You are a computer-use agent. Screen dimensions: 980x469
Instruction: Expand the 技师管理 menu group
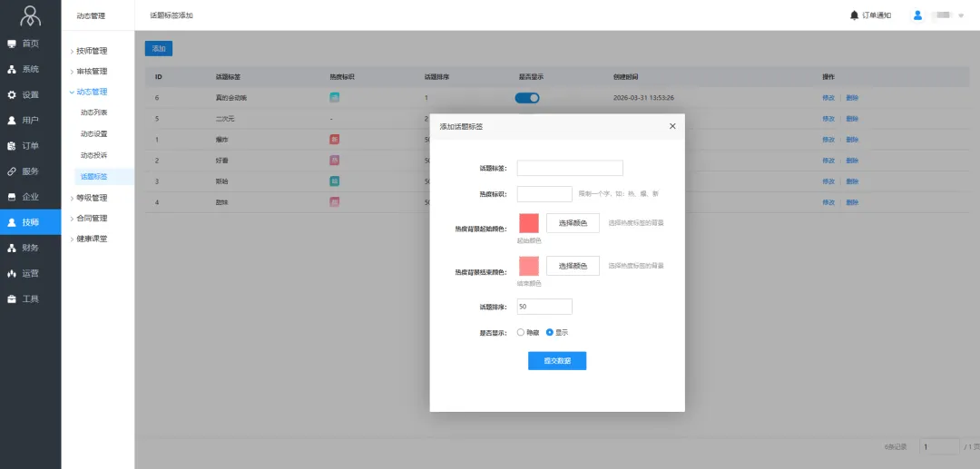[x=91, y=51]
